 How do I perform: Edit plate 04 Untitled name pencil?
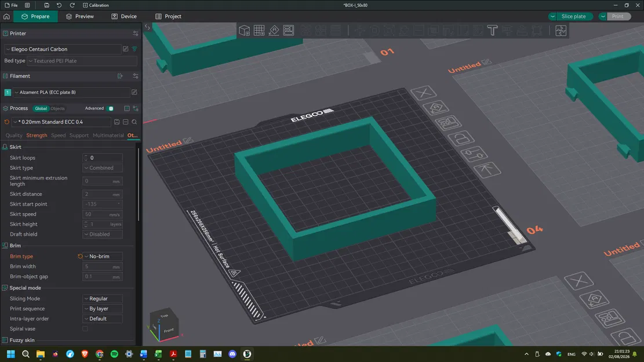pos(188,141)
